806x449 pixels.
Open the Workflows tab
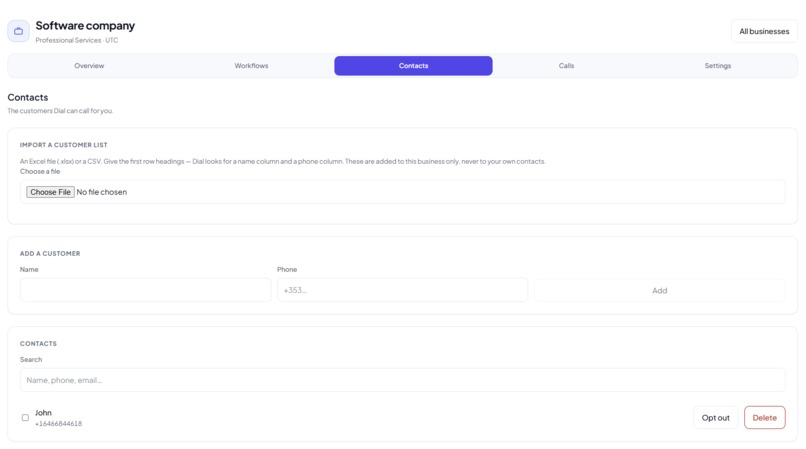point(251,66)
